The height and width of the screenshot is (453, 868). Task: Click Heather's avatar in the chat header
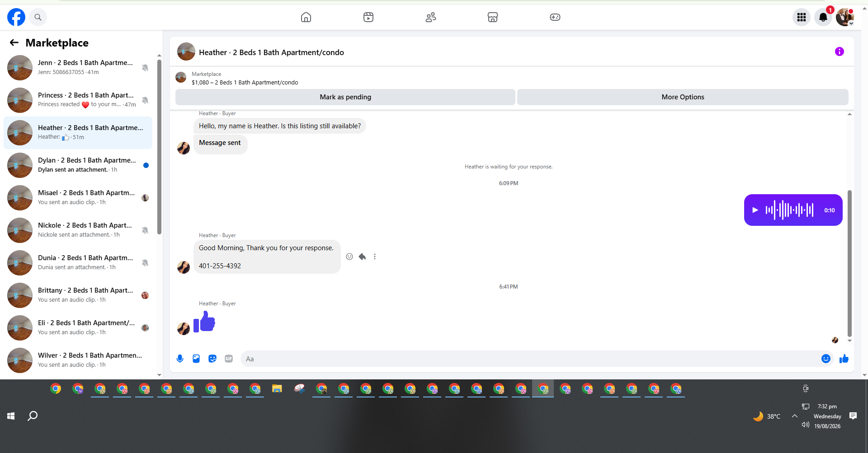pyautogui.click(x=186, y=52)
